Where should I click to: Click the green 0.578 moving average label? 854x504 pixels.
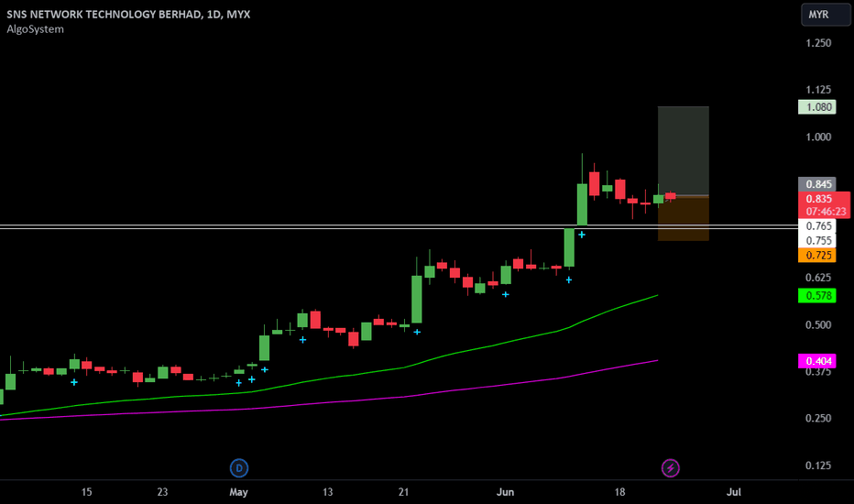pos(817,296)
